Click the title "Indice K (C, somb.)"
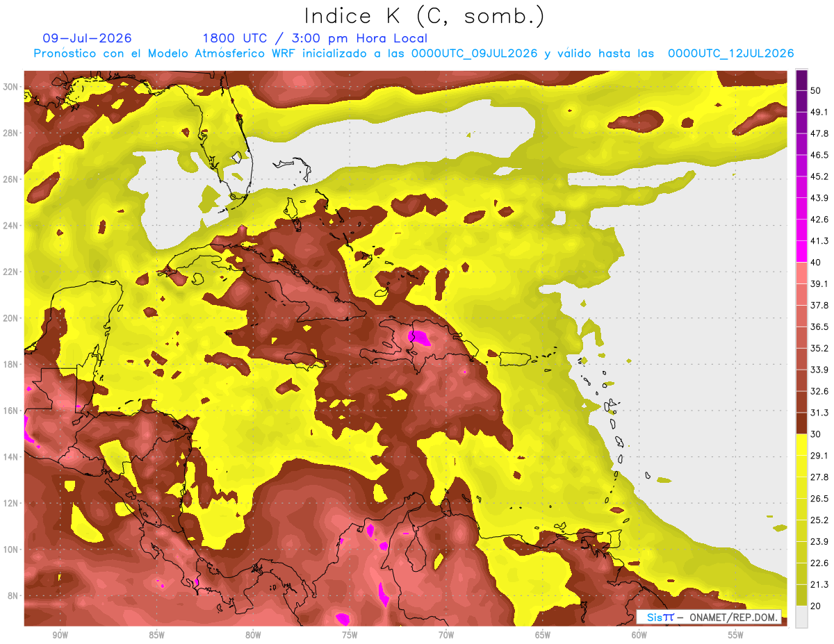 tap(424, 16)
